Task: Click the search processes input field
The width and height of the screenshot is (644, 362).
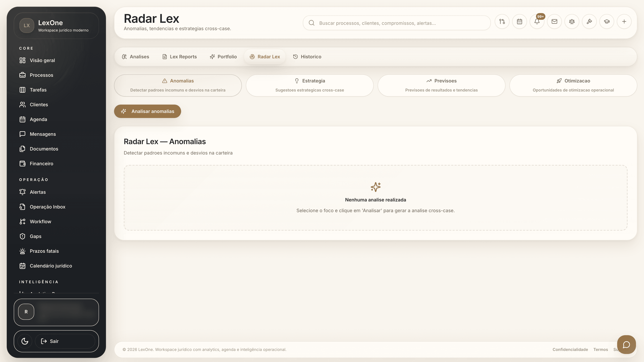Action: [400, 23]
